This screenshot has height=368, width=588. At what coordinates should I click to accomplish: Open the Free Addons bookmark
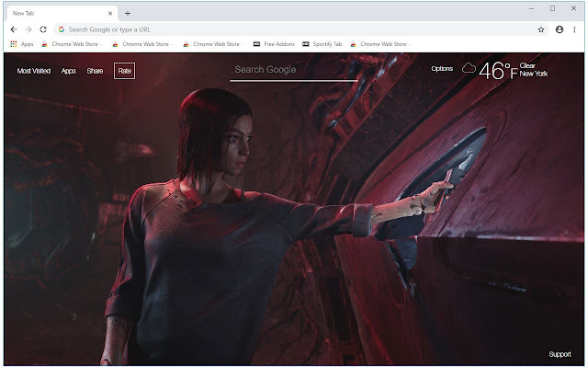(x=274, y=44)
